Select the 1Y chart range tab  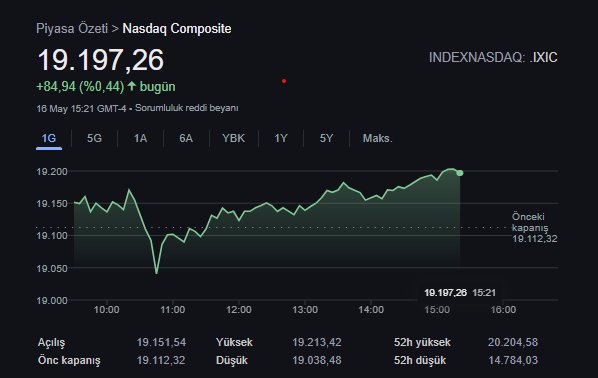coord(281,138)
